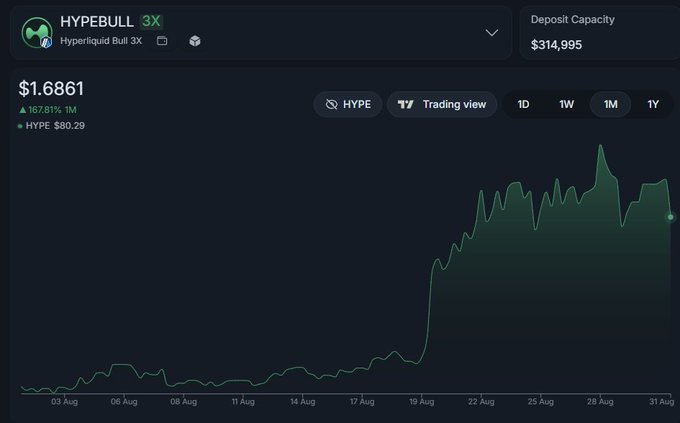Click the 31 Aug axis label
The height and width of the screenshot is (423, 680).
click(661, 402)
